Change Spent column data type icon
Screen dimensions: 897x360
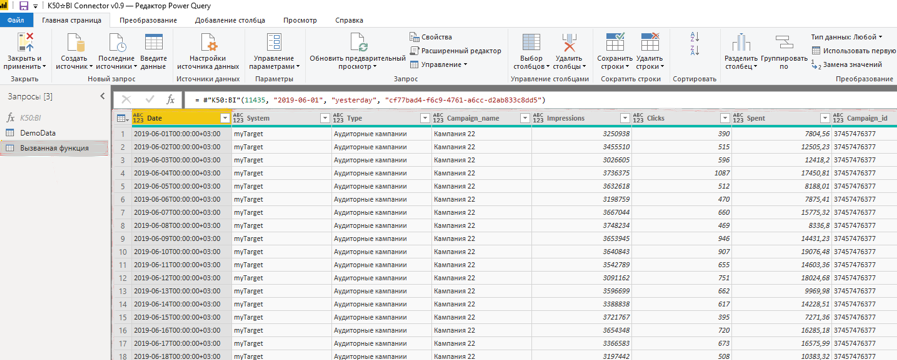(x=738, y=118)
